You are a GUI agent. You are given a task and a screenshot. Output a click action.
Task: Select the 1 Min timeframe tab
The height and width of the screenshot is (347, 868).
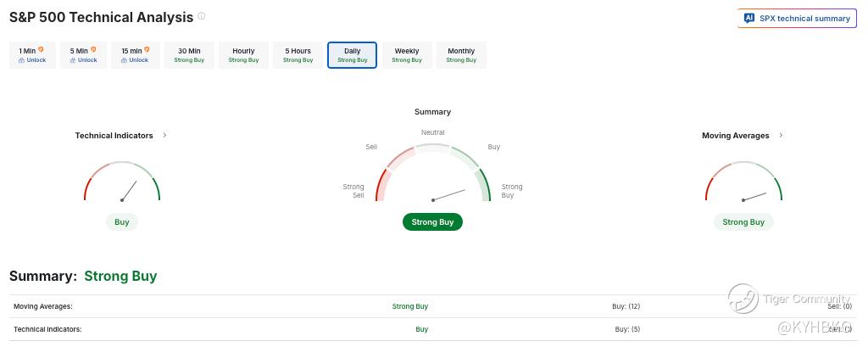pos(33,55)
